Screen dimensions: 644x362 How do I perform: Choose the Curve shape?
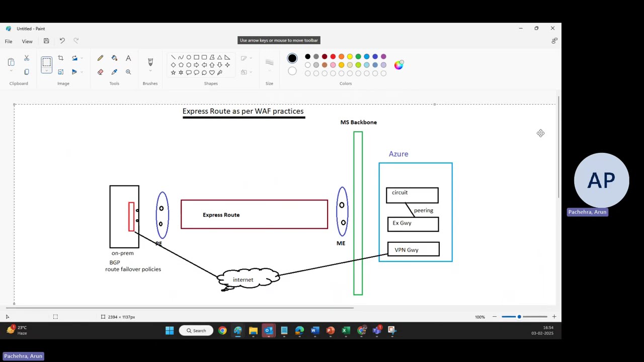(x=181, y=57)
